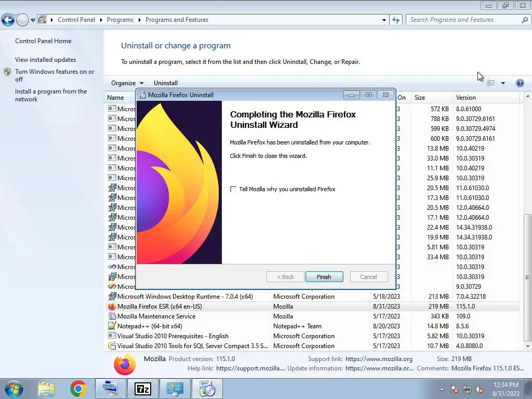
Task: Click the folder icon in the address bar
Action: [43, 20]
